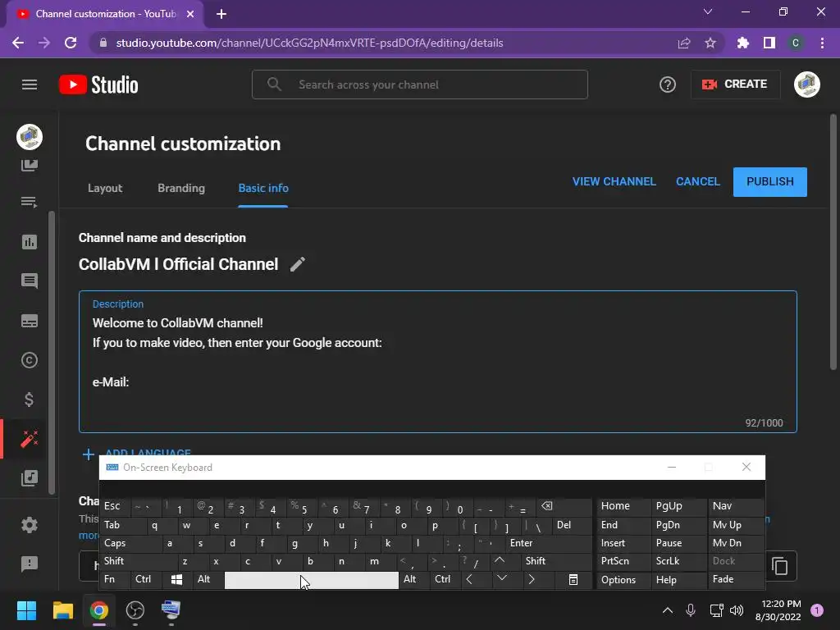
Task: Open Subtitles icon in sidebar
Action: pyautogui.click(x=30, y=321)
